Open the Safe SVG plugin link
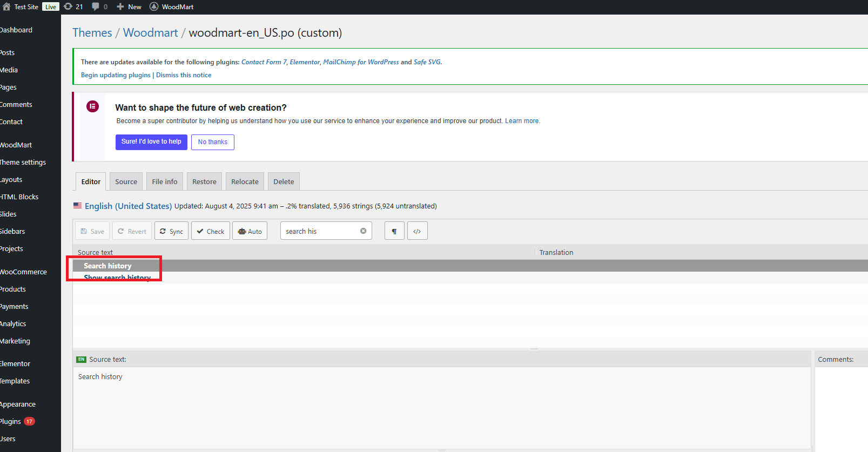The height and width of the screenshot is (452, 868). [x=427, y=62]
